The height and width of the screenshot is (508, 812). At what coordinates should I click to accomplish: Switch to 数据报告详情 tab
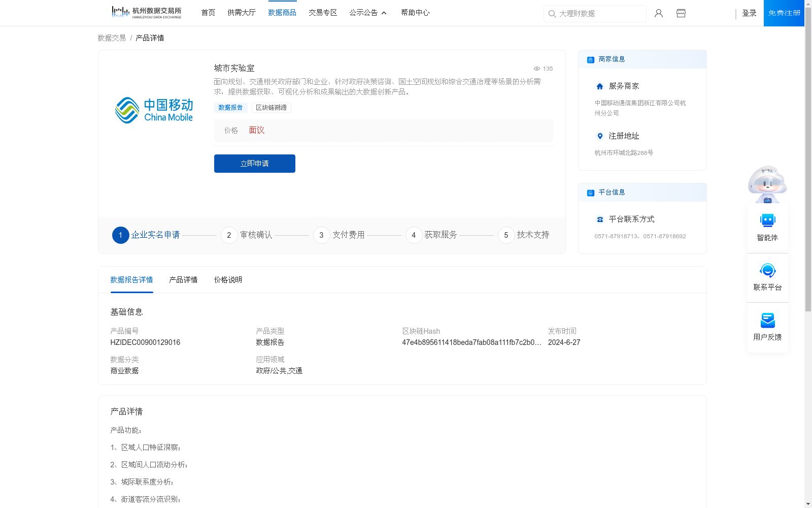pyautogui.click(x=132, y=280)
